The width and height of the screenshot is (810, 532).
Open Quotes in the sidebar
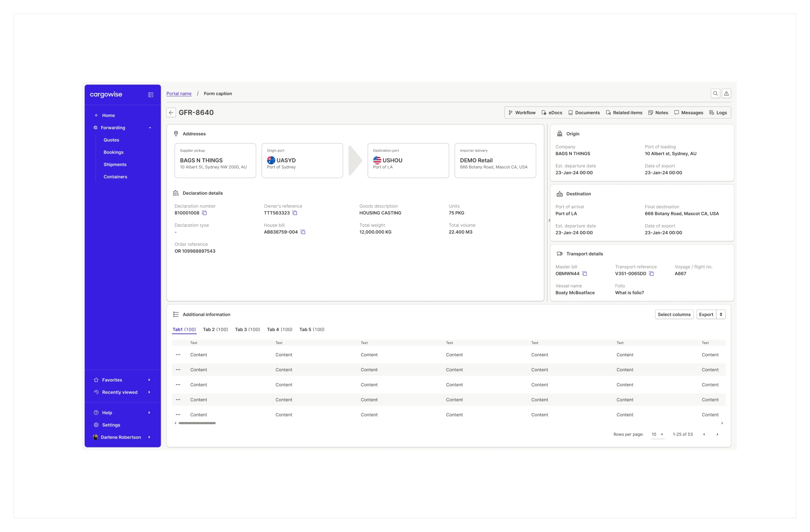coord(111,140)
